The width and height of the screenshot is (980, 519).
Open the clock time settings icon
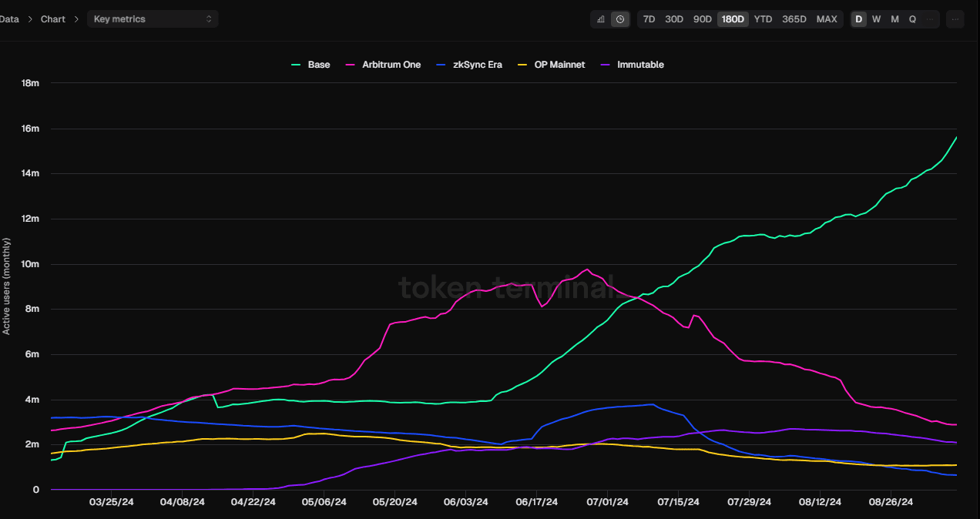[621, 18]
